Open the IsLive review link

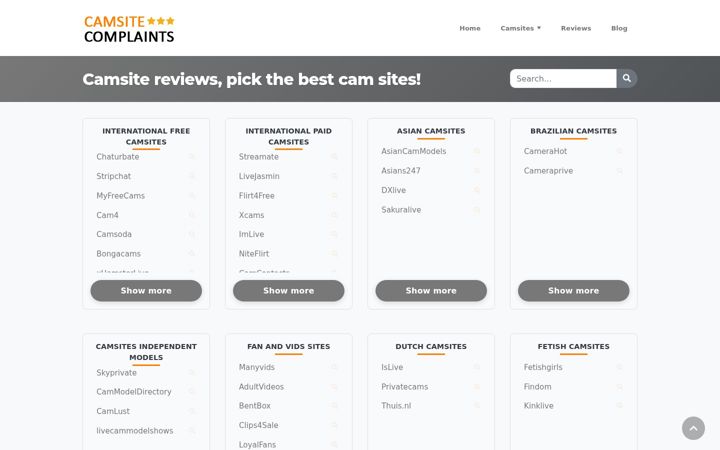[392, 367]
